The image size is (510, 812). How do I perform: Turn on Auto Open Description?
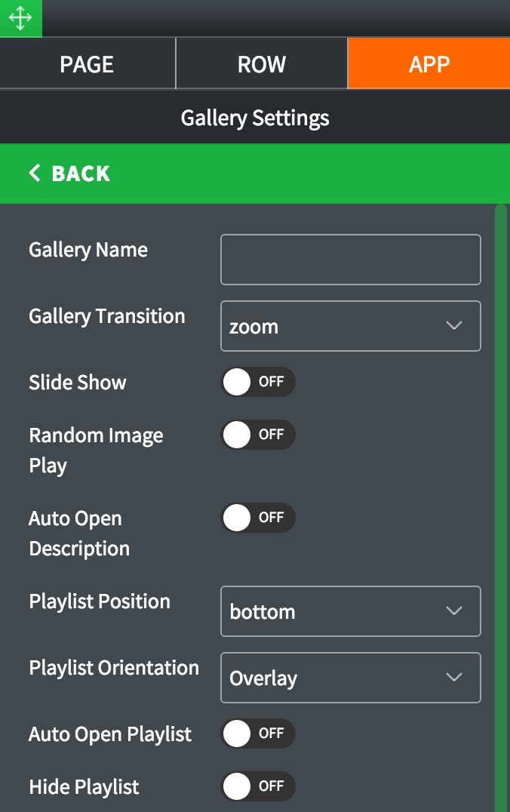[257, 518]
